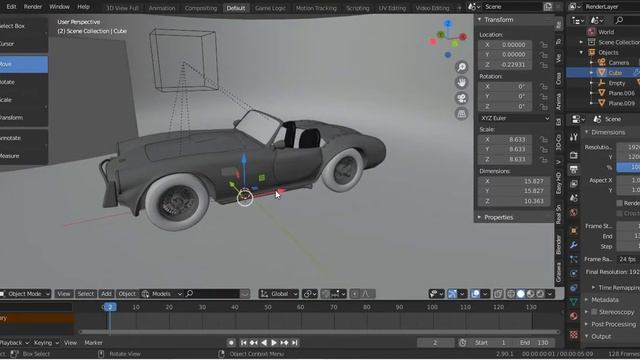This screenshot has width=640, height=360.
Task: Toggle the Stereoscopy checkbox
Action: (x=594, y=312)
